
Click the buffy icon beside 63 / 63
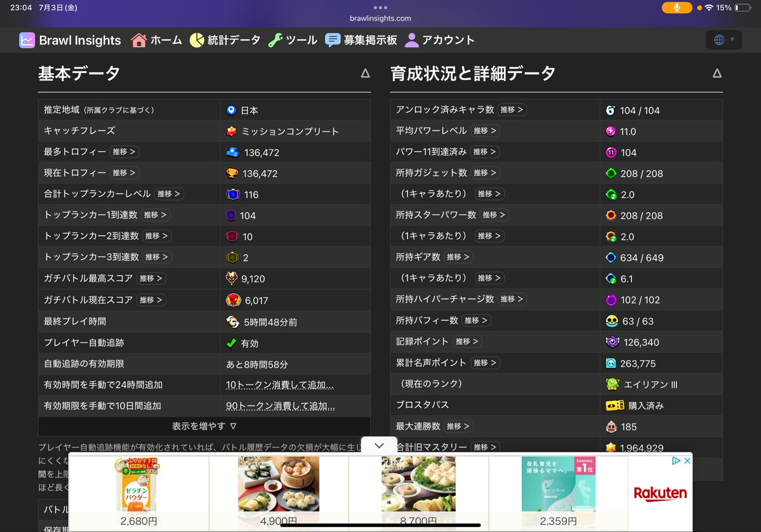click(612, 321)
